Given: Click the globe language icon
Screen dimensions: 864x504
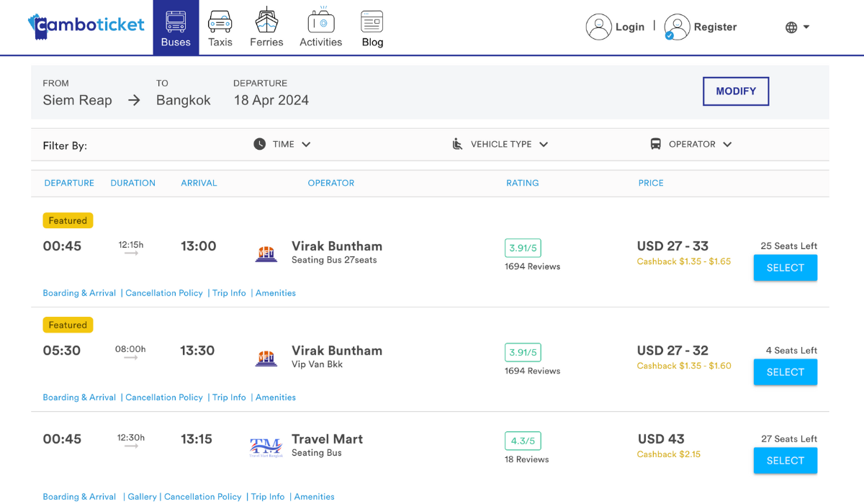Looking at the screenshot, I should pyautogui.click(x=791, y=26).
